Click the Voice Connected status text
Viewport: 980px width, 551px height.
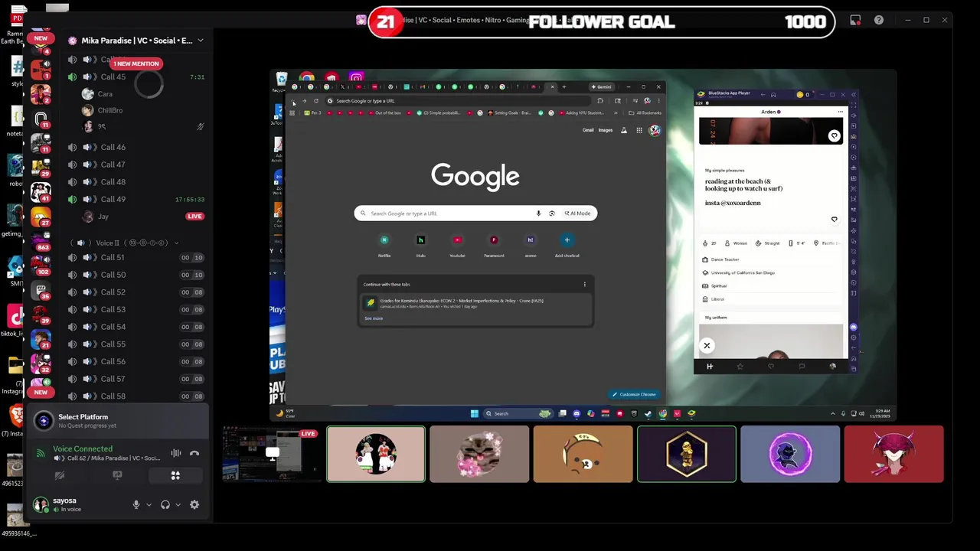click(83, 449)
